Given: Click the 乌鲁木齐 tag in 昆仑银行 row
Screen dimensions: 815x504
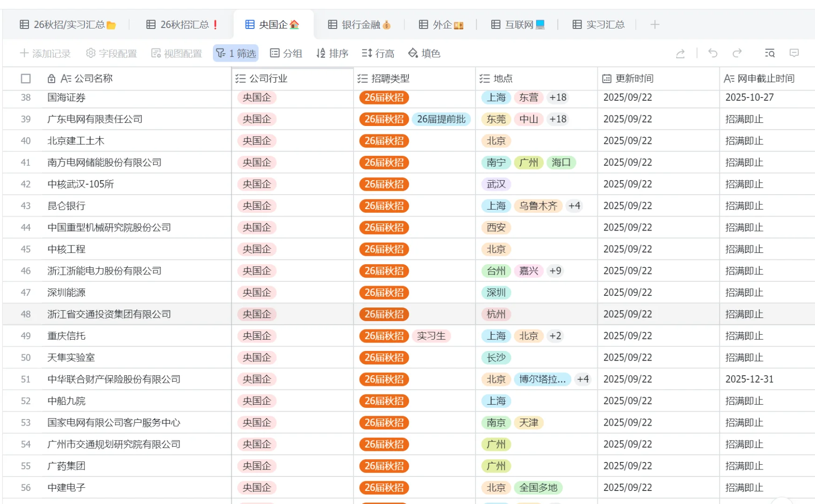Looking at the screenshot, I should [538, 206].
